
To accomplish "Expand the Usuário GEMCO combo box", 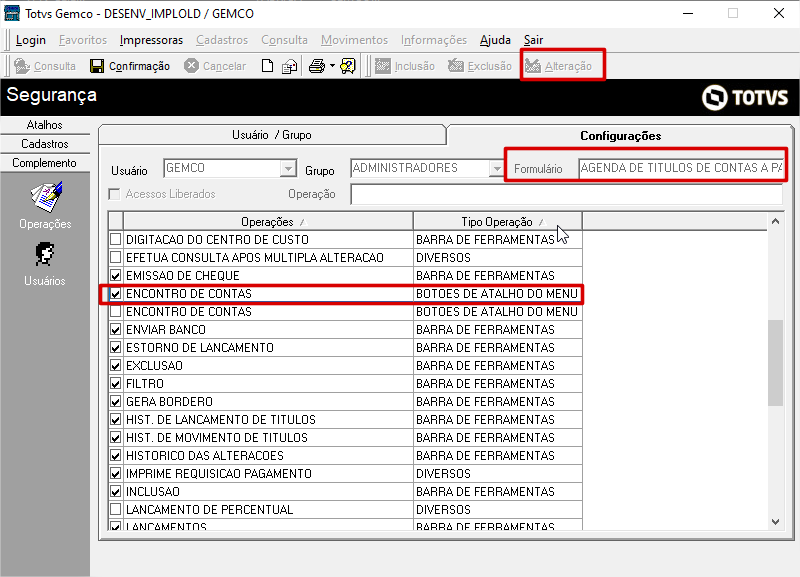I will pyautogui.click(x=288, y=168).
